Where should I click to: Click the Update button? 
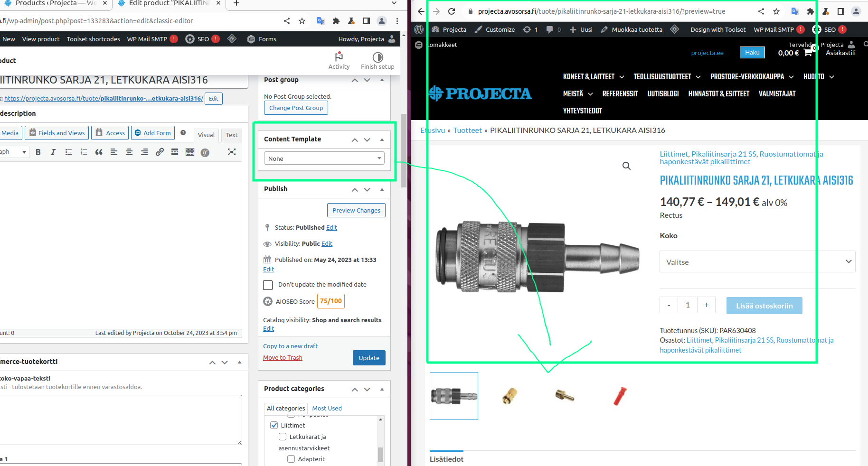pos(369,358)
